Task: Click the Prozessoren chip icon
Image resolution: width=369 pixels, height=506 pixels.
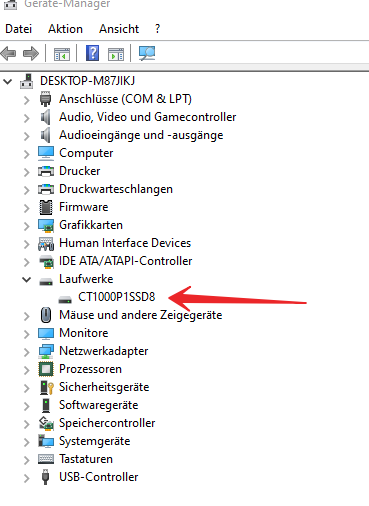Action: (x=46, y=369)
